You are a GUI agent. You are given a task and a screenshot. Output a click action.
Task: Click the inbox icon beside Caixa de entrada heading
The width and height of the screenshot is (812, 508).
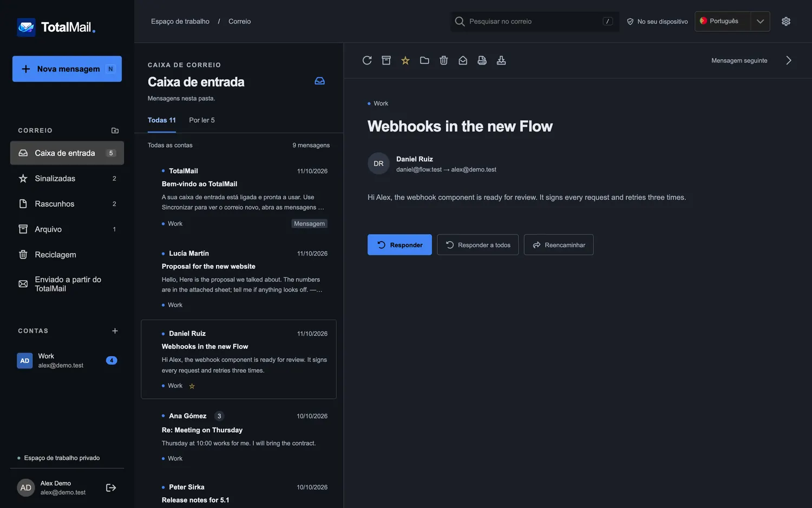click(x=320, y=81)
